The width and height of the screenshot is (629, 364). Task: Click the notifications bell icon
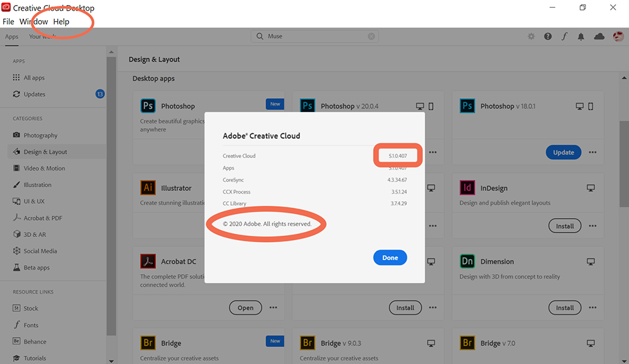[x=581, y=36]
